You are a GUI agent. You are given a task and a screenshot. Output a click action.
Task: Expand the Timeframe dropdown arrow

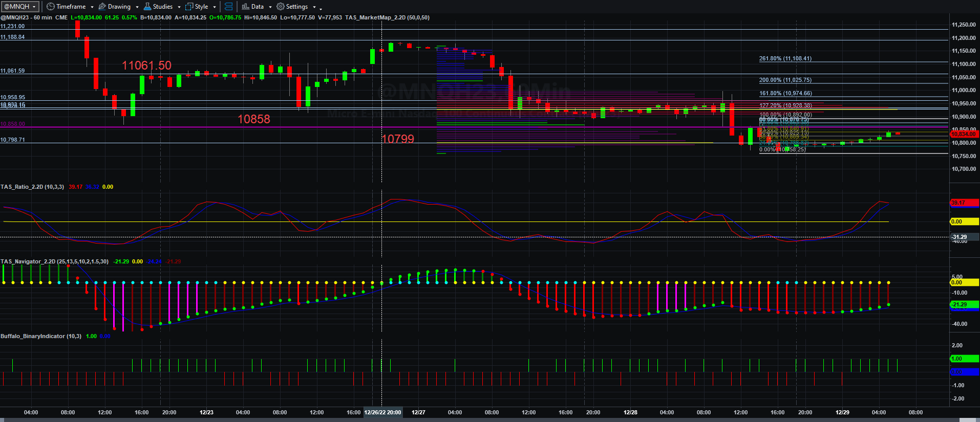(x=92, y=7)
